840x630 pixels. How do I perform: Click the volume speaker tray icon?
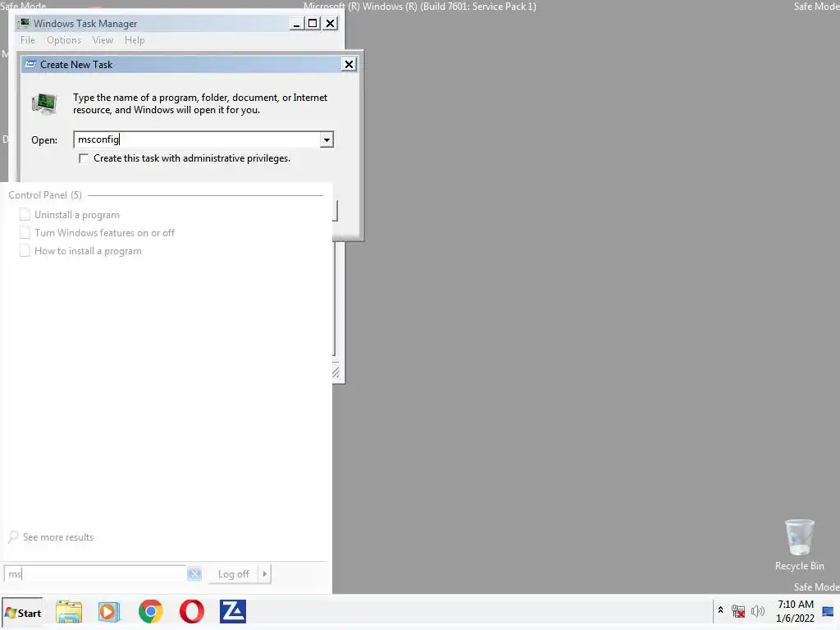coord(757,611)
